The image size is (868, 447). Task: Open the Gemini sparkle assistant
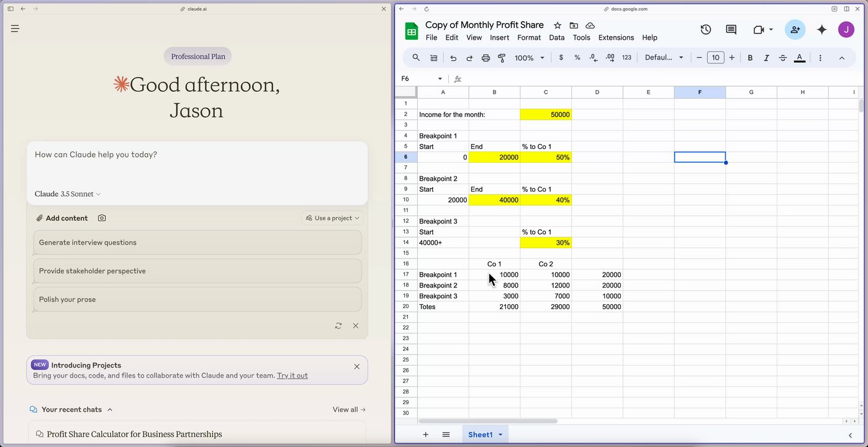[x=822, y=30]
